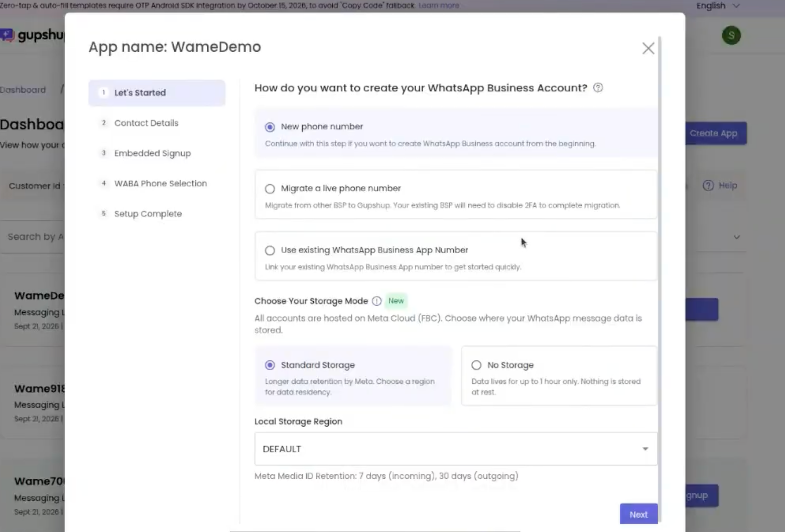Open the Learn more link in banner
785x532 pixels.
pos(439,6)
